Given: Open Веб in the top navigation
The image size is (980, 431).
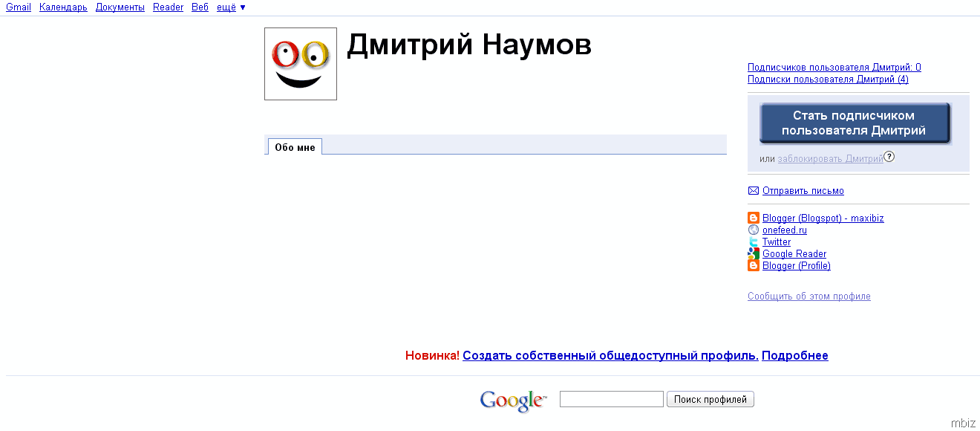Looking at the screenshot, I should (x=200, y=7).
